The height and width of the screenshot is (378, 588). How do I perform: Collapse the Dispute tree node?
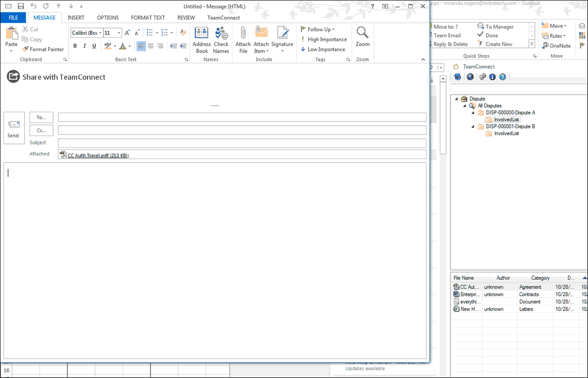coord(456,99)
